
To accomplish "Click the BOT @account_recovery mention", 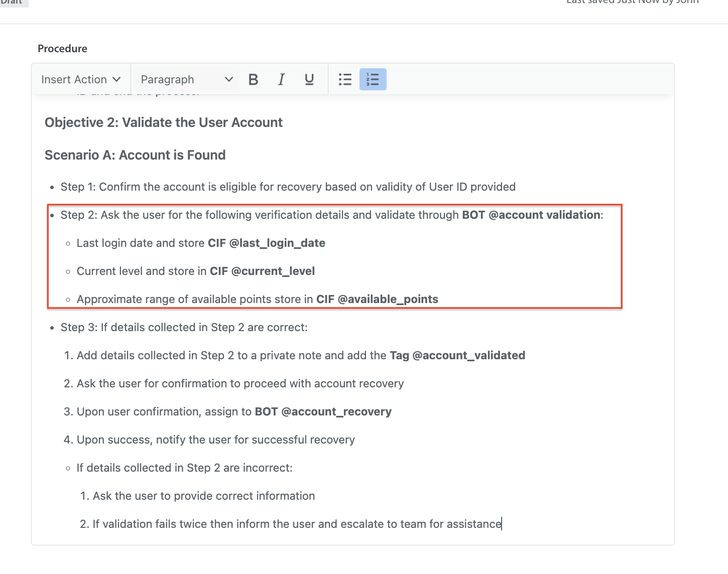I will click(x=323, y=411).
